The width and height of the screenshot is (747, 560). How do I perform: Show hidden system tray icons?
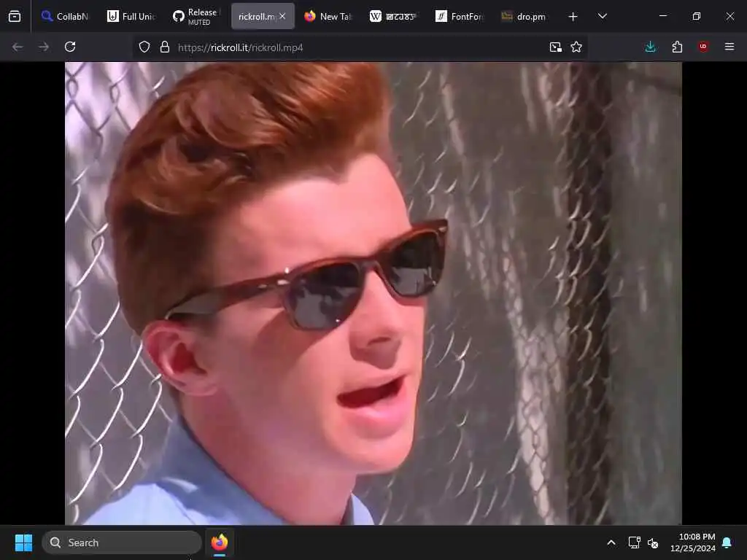(611, 542)
